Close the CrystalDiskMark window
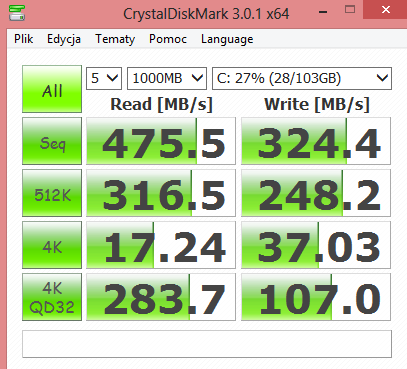The image size is (407, 369). (x=385, y=10)
